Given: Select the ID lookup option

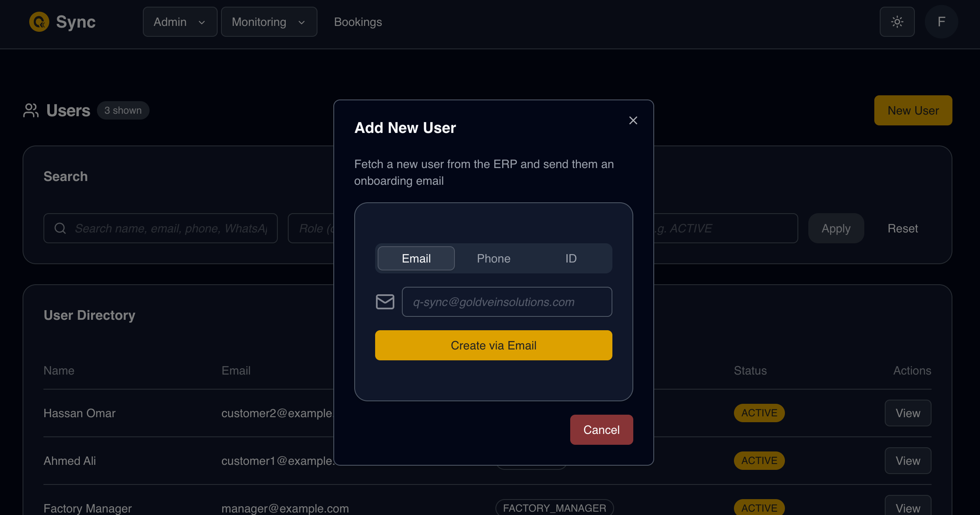Looking at the screenshot, I should [571, 258].
